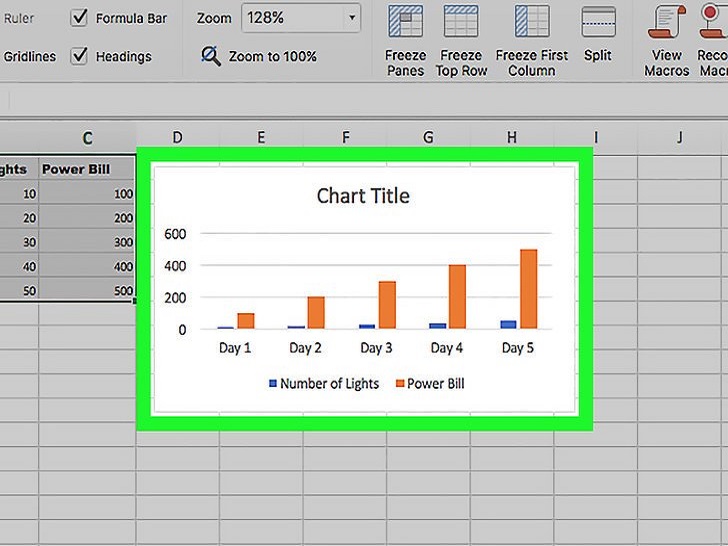
Task: Click the Zoom to 100% magnifier icon
Action: (211, 56)
